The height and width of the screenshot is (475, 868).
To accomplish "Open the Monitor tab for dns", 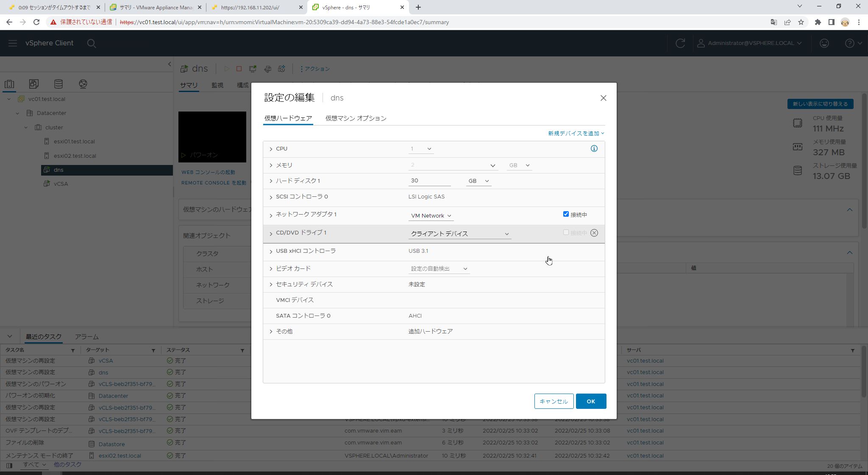I will pyautogui.click(x=217, y=85).
